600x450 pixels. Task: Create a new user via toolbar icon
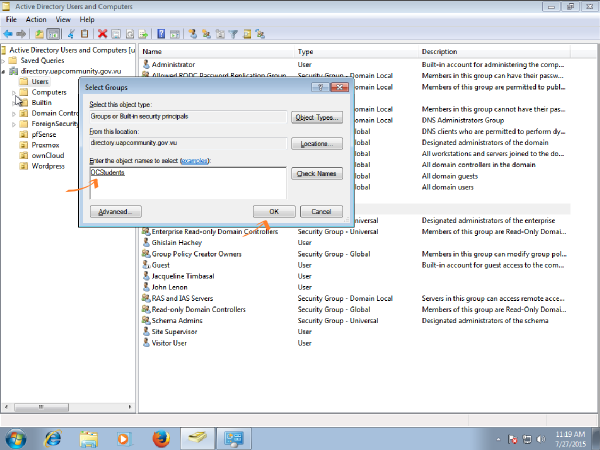coord(192,34)
